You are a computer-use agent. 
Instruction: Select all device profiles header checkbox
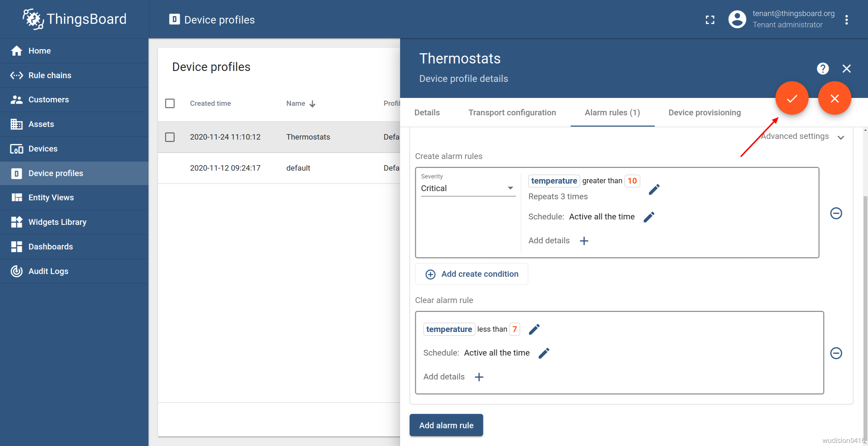[x=170, y=103]
